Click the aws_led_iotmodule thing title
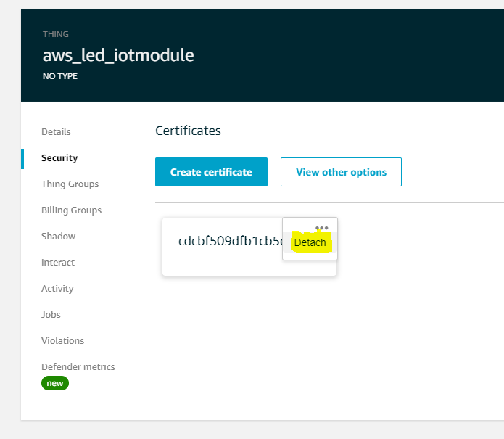The image size is (504, 439). (x=118, y=55)
